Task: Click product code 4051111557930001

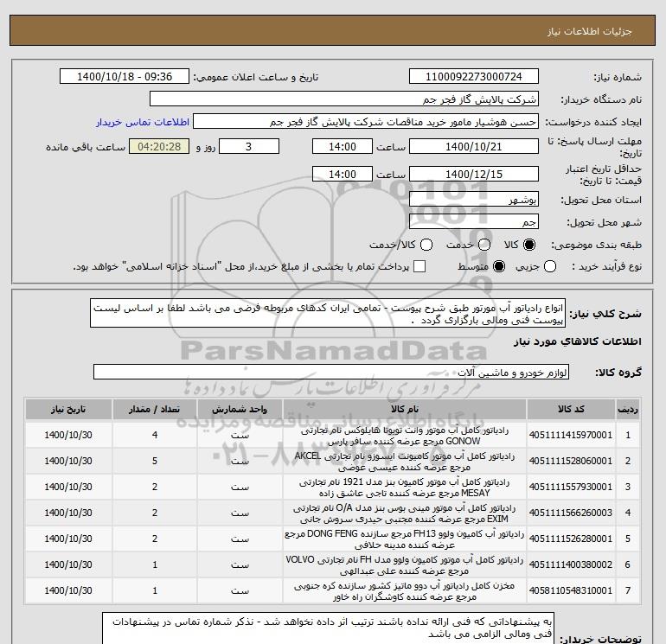Action: point(571,487)
